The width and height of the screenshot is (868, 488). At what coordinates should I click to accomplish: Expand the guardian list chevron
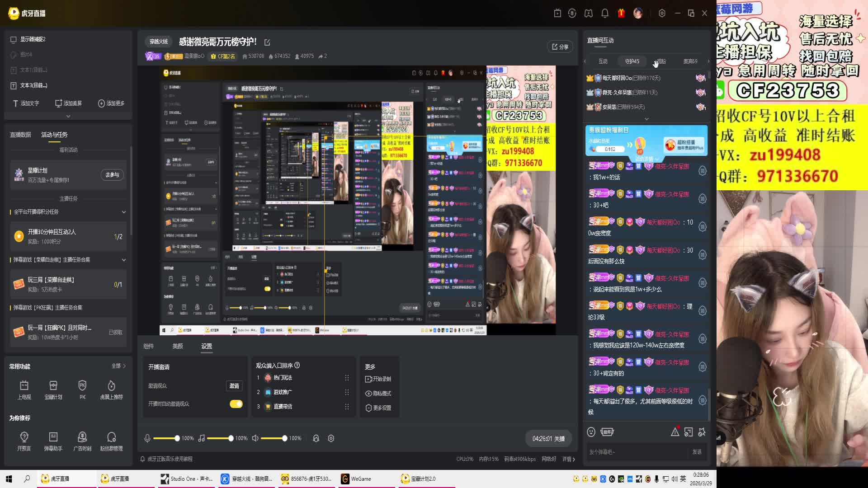(x=646, y=119)
